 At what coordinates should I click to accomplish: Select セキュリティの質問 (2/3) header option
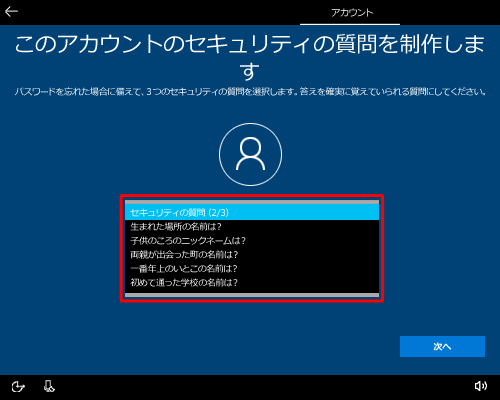(x=252, y=212)
